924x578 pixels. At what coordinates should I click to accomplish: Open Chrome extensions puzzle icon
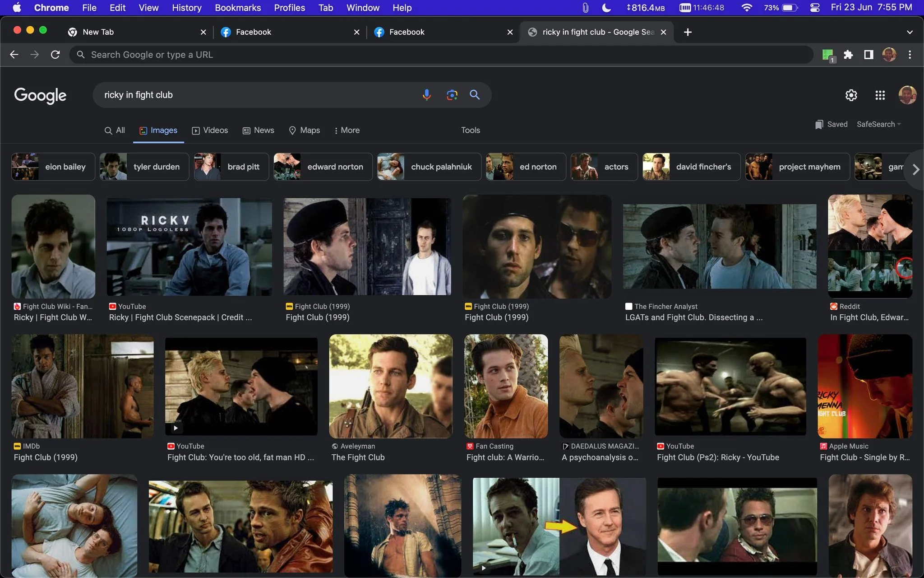[x=848, y=55]
